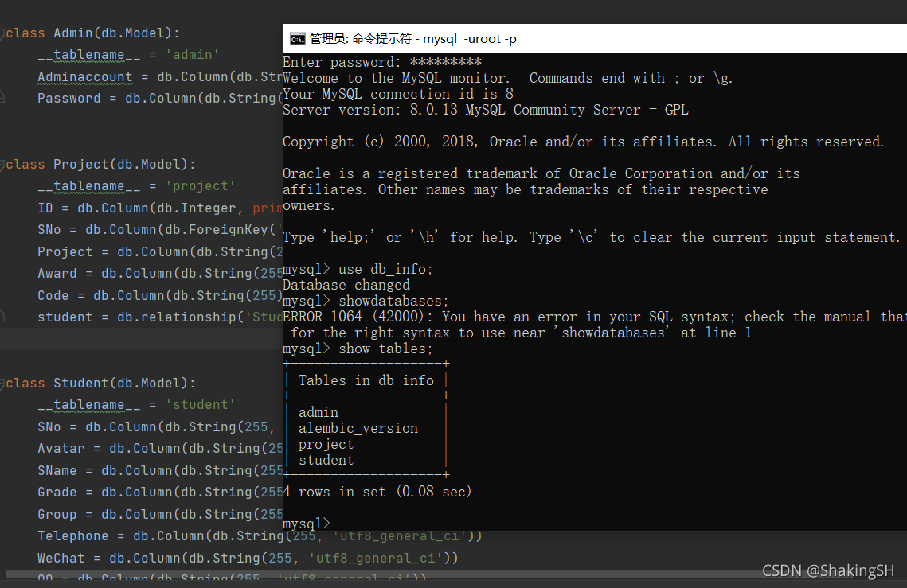Click the 'class Project(db.Model):' line
The height and width of the screenshot is (588, 907).
100,165
